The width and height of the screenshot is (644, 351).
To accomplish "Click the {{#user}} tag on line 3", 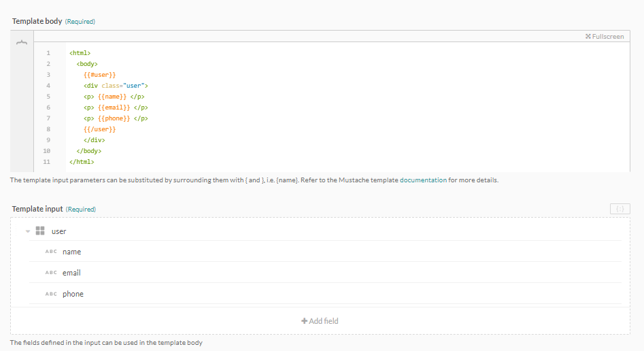I will click(x=100, y=75).
